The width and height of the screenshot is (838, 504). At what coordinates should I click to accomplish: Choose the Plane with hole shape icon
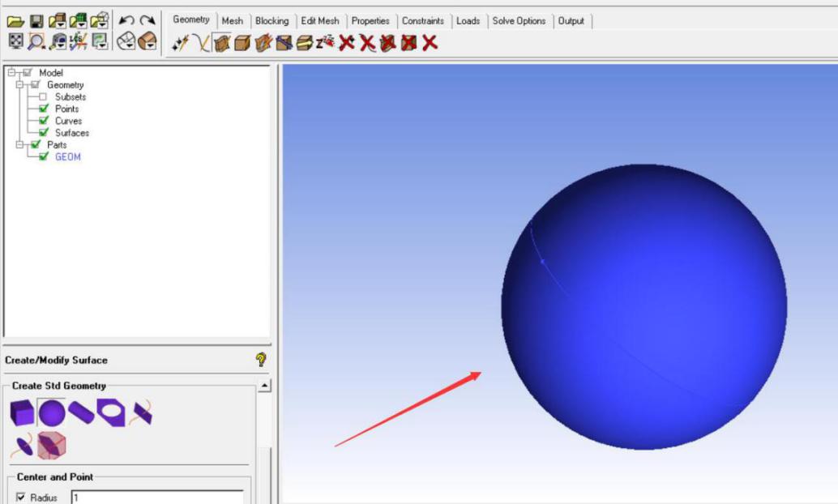tap(111, 412)
